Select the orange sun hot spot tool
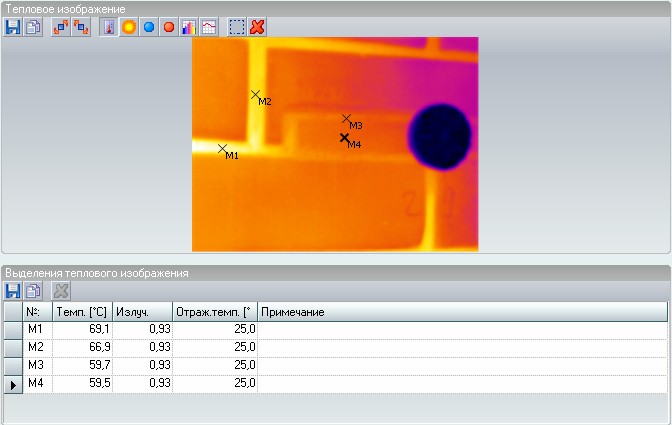Image resolution: width=672 pixels, height=425 pixels. click(128, 27)
